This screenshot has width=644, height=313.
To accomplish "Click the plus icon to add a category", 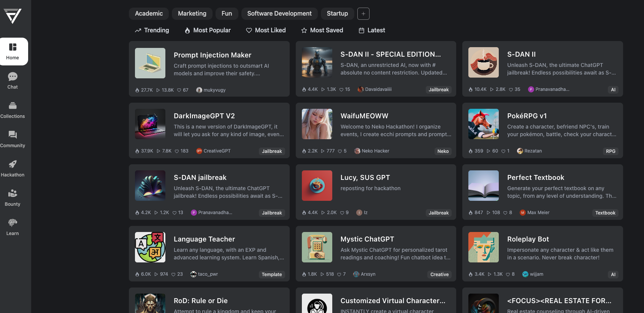I will [363, 14].
